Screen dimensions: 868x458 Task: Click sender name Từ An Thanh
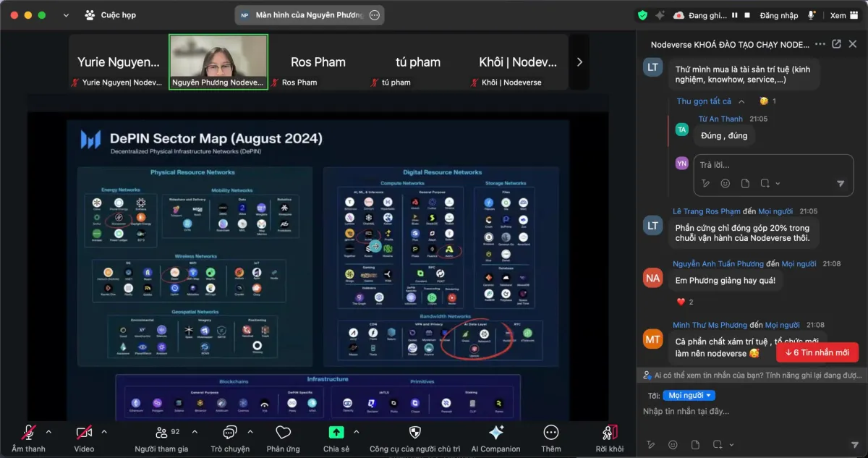click(720, 119)
